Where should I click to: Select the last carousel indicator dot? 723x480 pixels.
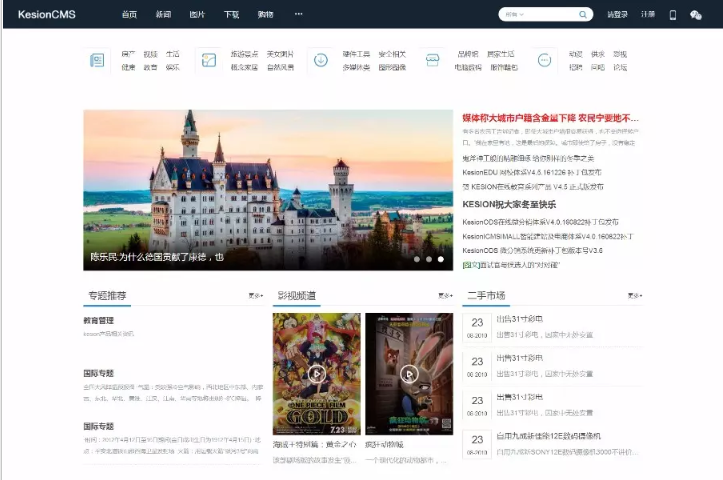pos(441,259)
